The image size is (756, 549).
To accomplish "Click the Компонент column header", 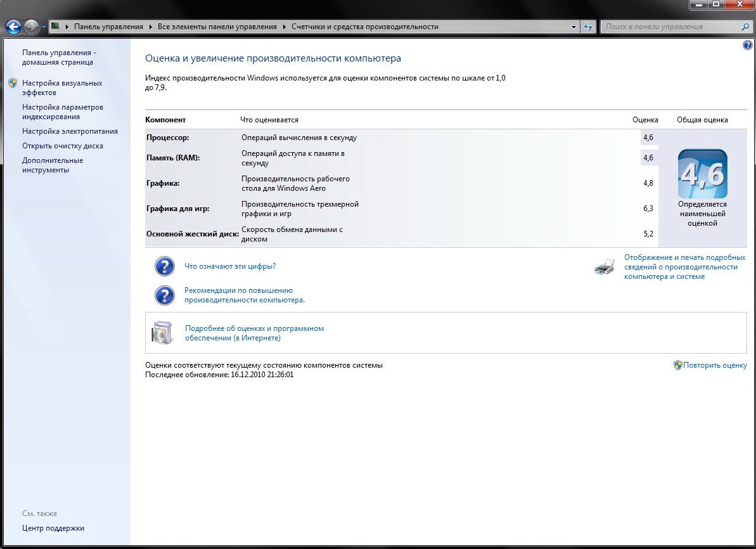I will pos(165,120).
